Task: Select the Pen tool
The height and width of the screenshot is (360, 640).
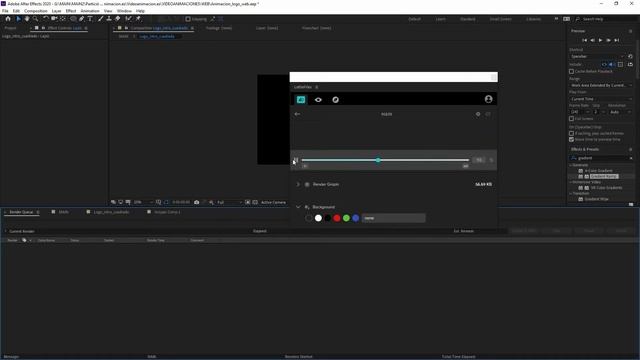Action: click(x=82, y=19)
